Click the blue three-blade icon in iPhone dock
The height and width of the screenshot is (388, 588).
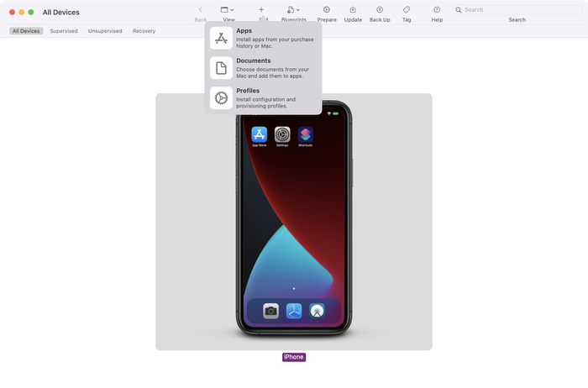[x=294, y=311]
